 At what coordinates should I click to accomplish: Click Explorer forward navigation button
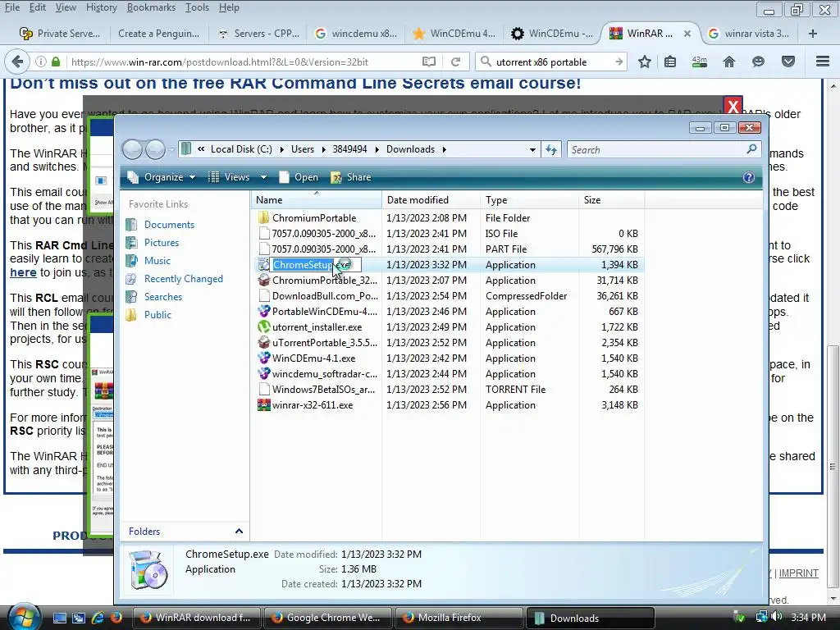click(x=155, y=149)
